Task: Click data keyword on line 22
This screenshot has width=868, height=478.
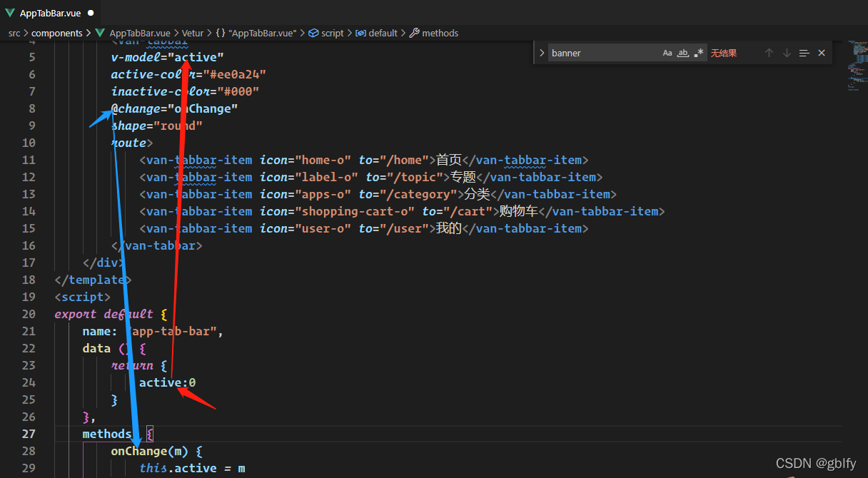Action: point(96,348)
